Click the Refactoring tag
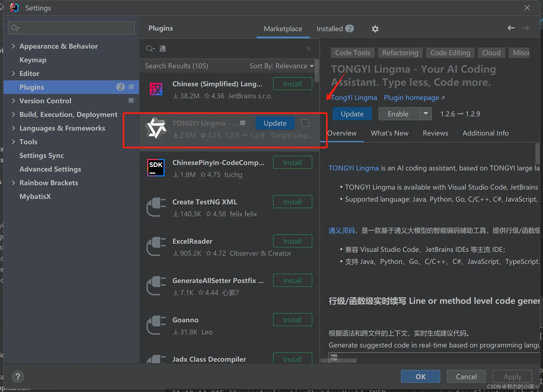The image size is (543, 392). [x=400, y=53]
